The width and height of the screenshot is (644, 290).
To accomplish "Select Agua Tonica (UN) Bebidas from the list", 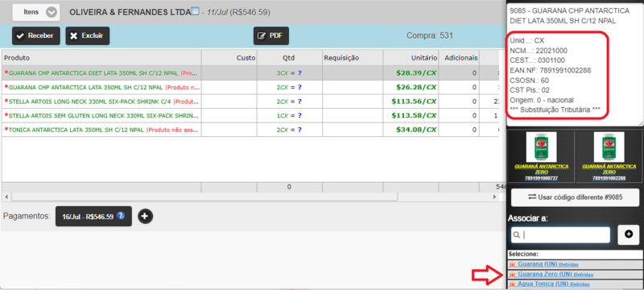I will (x=576, y=284).
